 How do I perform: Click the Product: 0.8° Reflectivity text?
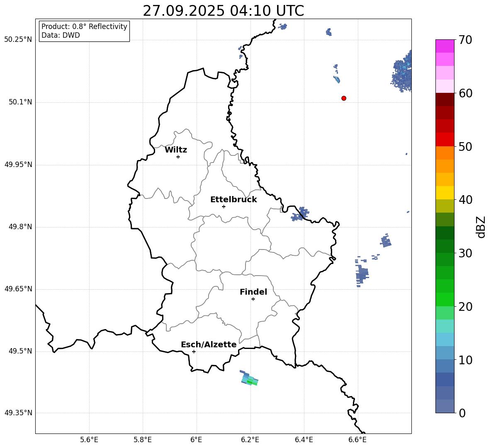pyautogui.click(x=84, y=26)
